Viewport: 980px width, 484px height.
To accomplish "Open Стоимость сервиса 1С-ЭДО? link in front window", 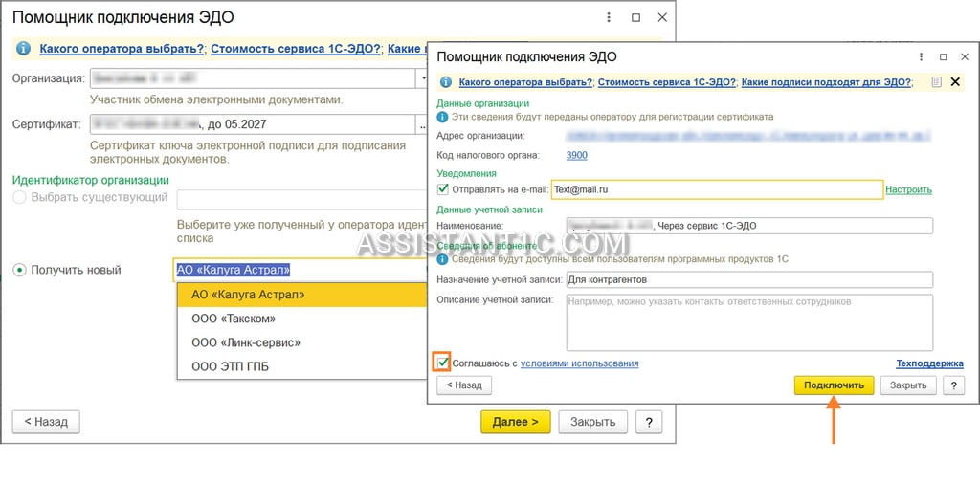I will coord(666,82).
